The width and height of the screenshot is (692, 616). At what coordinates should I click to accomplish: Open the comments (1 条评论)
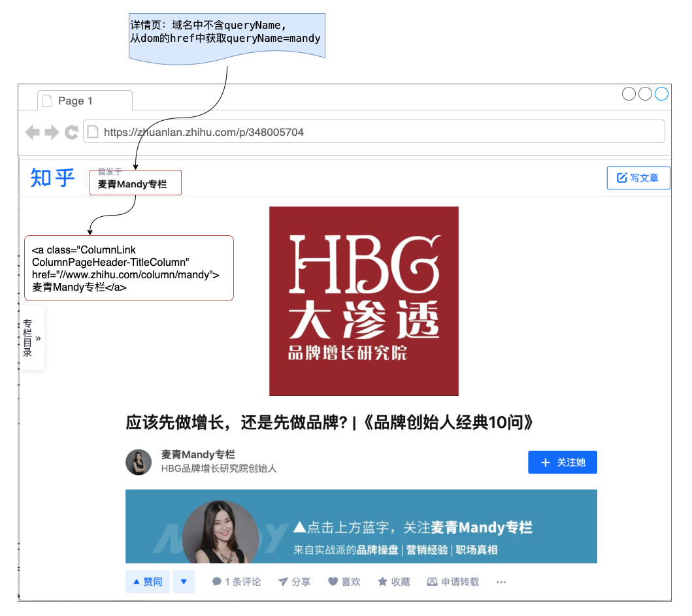237,582
